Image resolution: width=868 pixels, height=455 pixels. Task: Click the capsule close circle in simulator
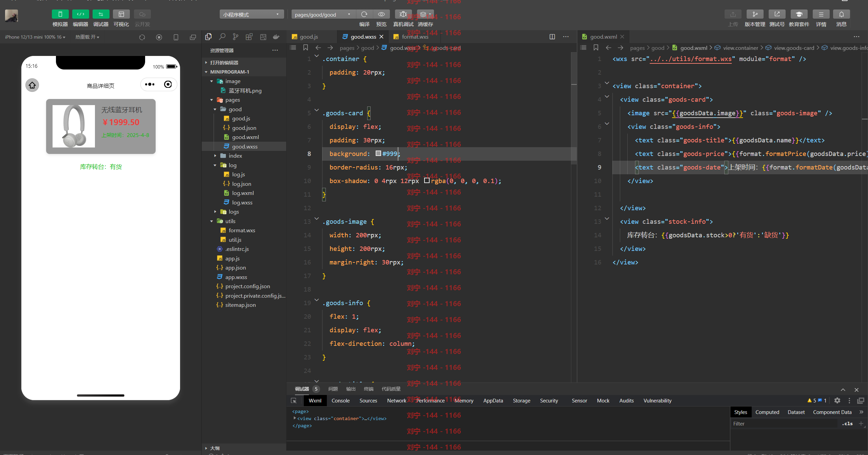168,84
